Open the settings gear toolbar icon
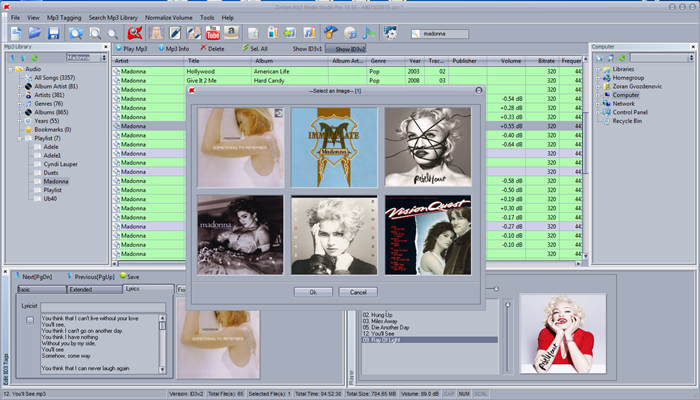Viewport: 700px width, 400px height. [390, 33]
